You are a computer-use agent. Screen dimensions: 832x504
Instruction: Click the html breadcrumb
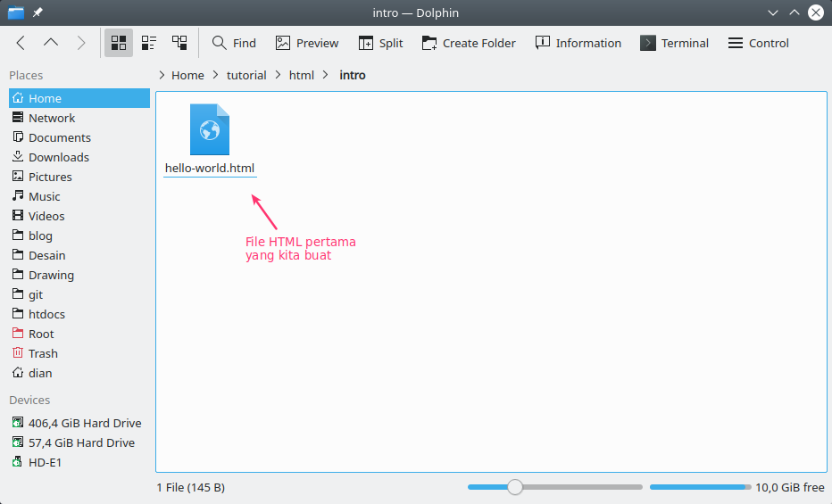click(x=302, y=75)
